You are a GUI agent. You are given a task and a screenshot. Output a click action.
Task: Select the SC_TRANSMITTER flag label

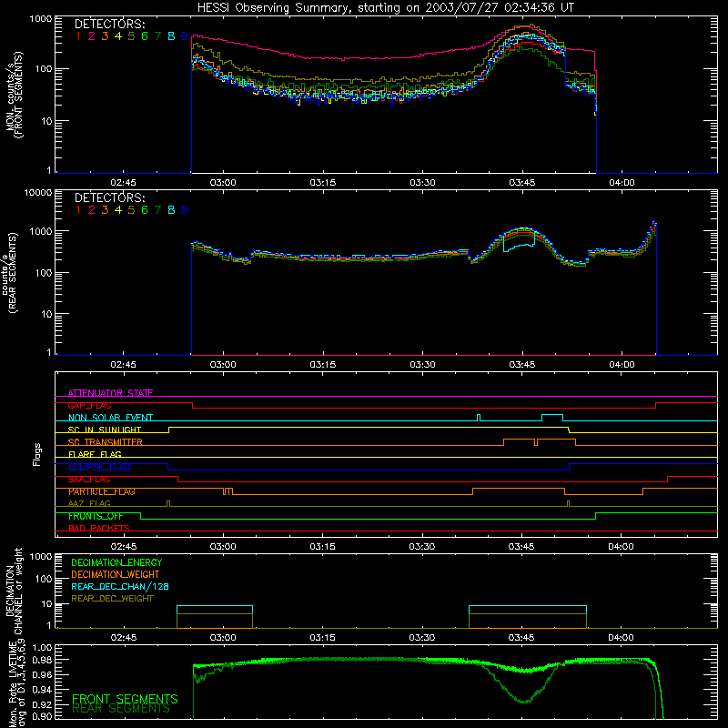106,442
